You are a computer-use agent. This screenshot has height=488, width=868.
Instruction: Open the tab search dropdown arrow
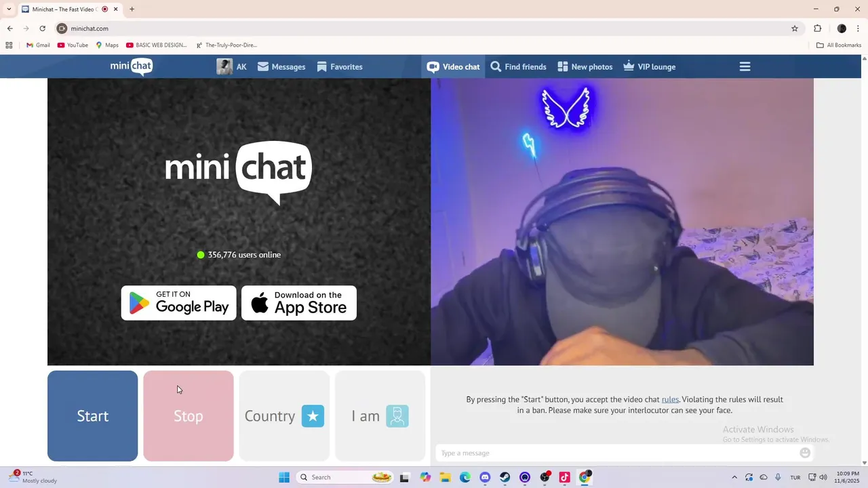tap(9, 9)
